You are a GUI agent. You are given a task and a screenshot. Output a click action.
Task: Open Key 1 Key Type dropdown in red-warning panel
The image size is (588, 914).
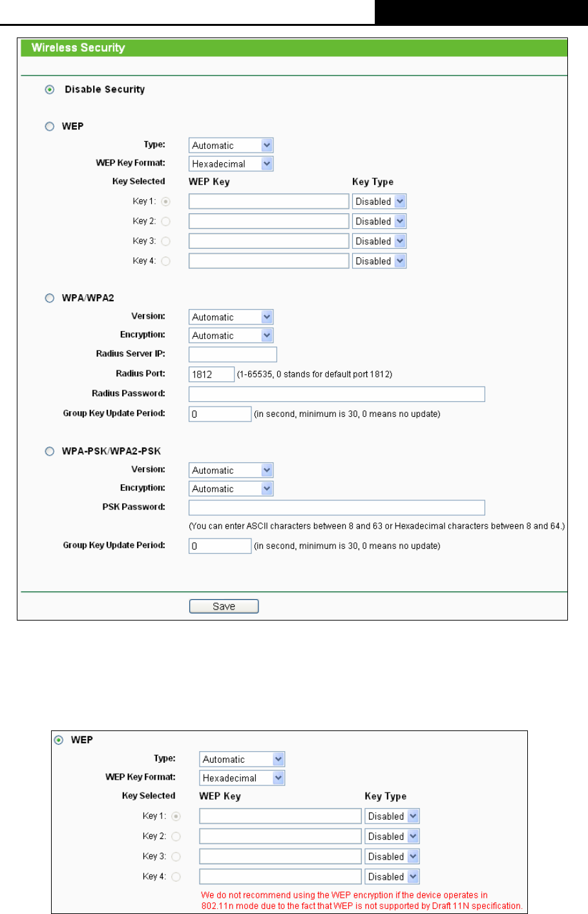pyautogui.click(x=392, y=816)
